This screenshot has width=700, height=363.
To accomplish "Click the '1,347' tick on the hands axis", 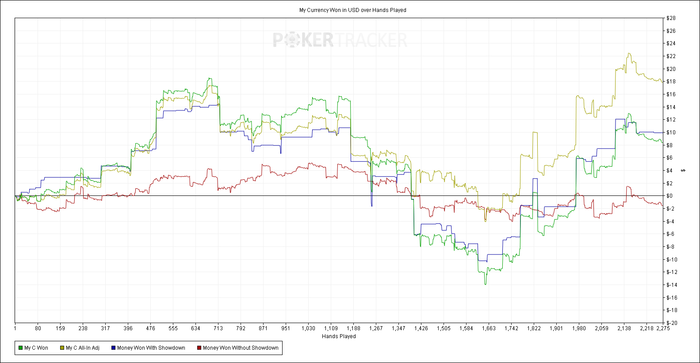I will (x=399, y=328).
